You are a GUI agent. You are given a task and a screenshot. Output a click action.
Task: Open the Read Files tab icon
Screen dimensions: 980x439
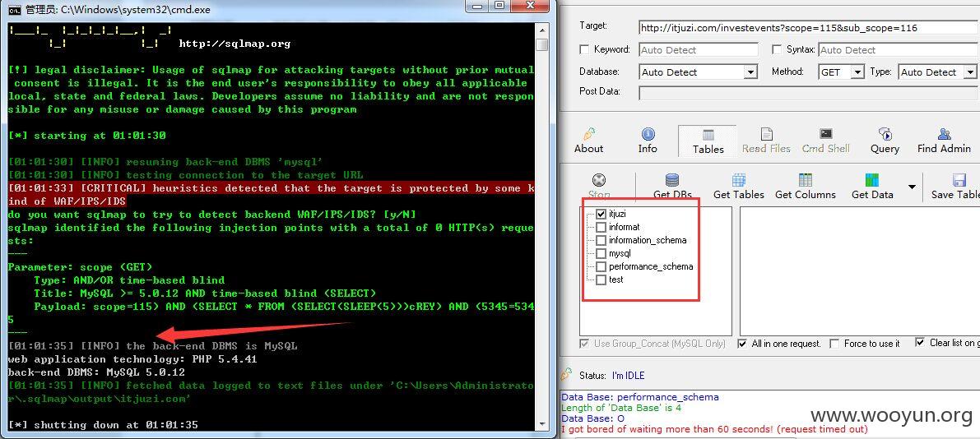pyautogui.click(x=766, y=134)
